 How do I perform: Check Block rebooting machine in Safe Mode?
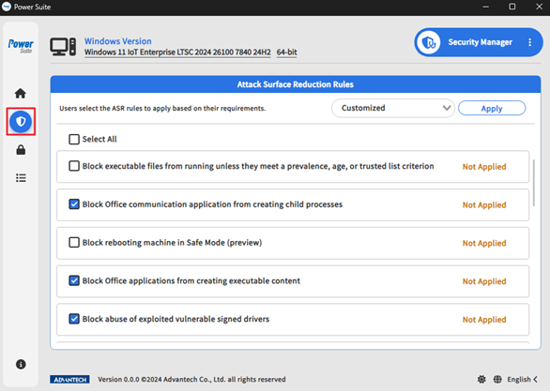coord(74,242)
